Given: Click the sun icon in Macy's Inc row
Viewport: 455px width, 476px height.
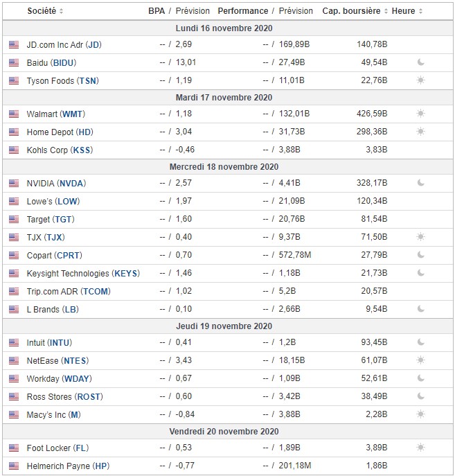Looking at the screenshot, I should tap(420, 414).
